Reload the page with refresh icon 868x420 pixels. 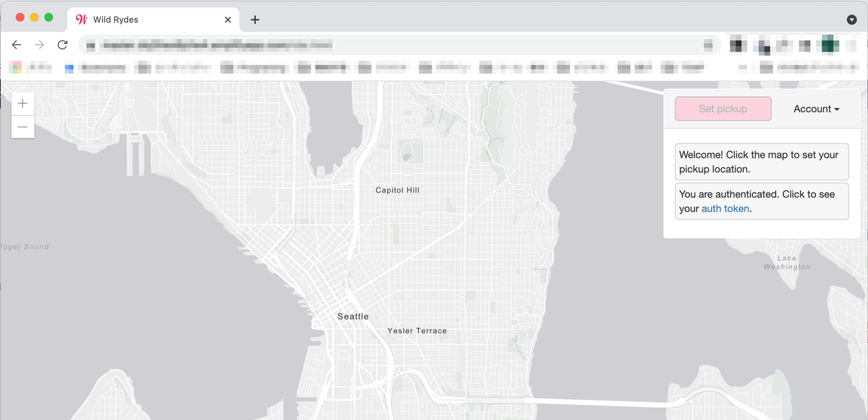coord(63,45)
